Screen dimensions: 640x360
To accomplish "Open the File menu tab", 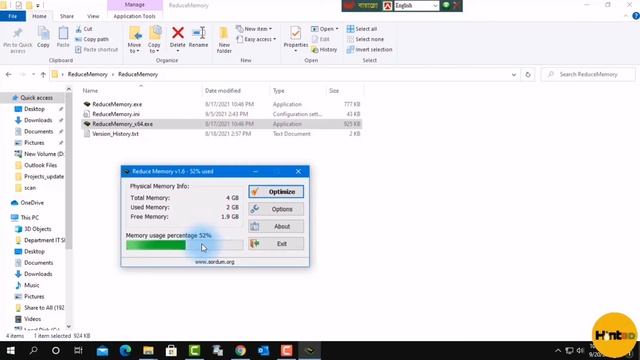I will tap(13, 16).
